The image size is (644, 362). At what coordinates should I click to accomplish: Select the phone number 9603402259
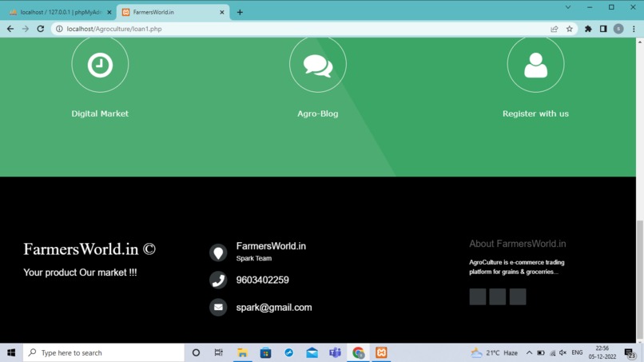click(262, 280)
